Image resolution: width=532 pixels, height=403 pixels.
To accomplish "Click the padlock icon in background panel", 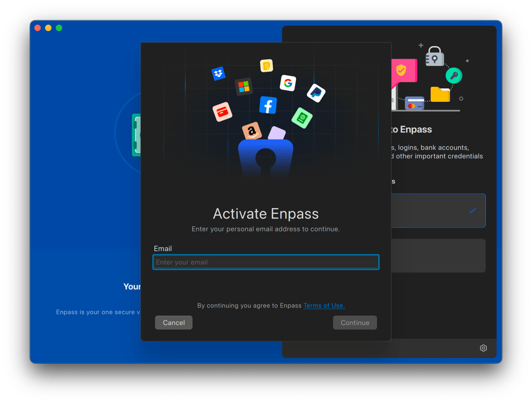I will click(x=435, y=56).
